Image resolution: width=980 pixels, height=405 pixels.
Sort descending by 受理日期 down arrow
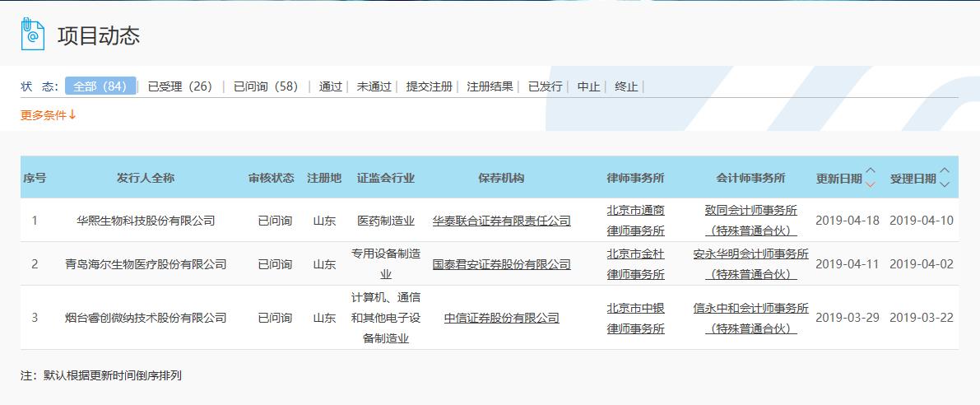click(945, 184)
